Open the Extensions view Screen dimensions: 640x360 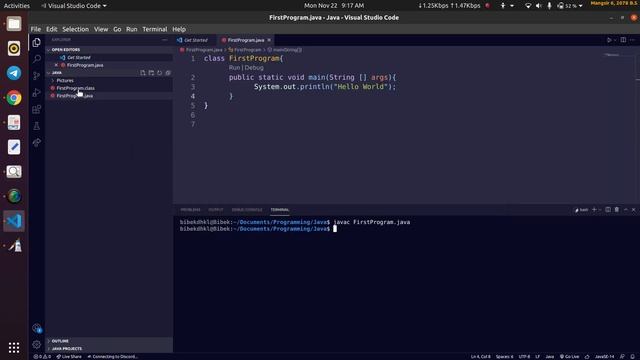coord(36,109)
